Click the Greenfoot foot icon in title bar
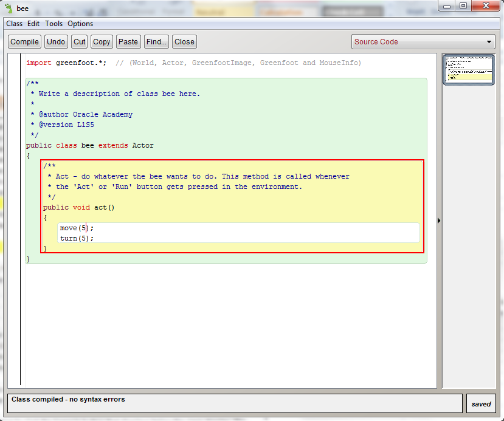 [8, 7]
